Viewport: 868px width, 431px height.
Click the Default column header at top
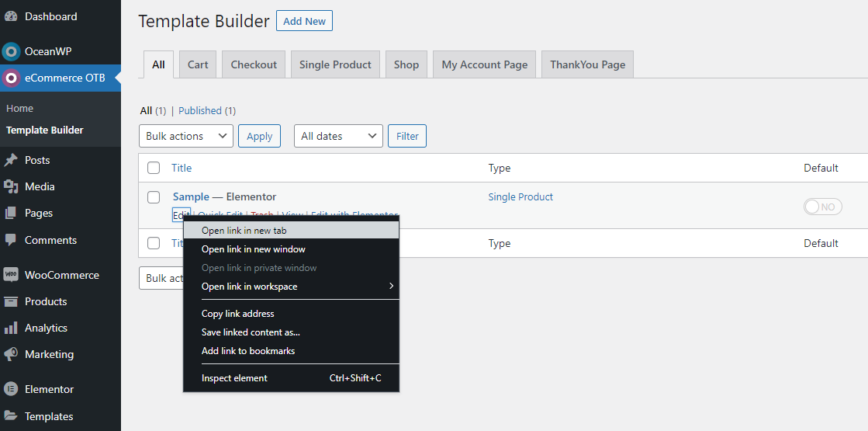(821, 168)
